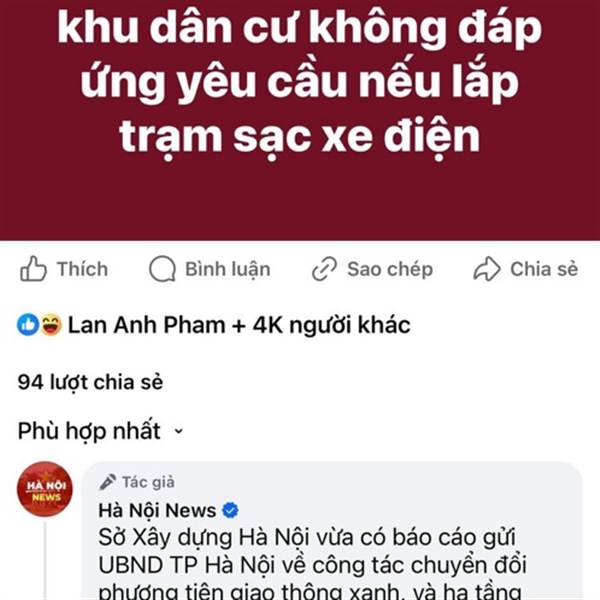Click the Tác giả pencil icon
This screenshot has height=600, width=600.
(108, 482)
